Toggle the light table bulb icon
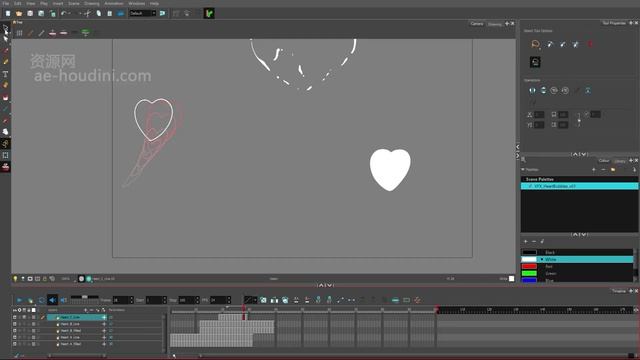 (15, 279)
